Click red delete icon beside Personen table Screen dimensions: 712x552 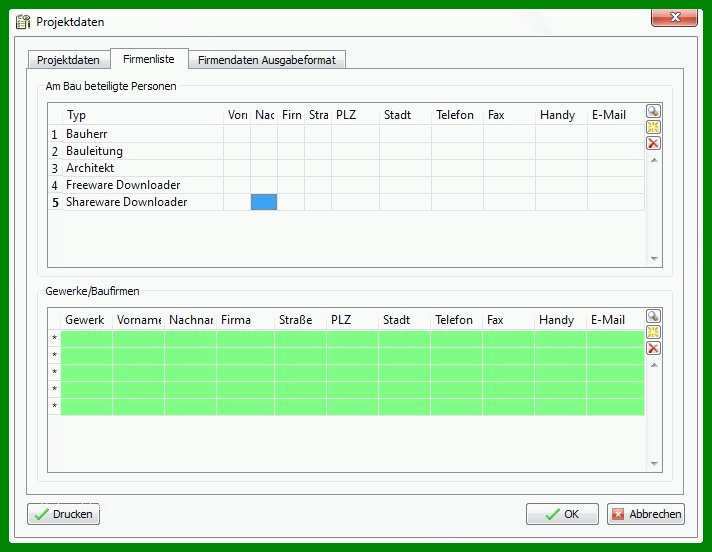pyautogui.click(x=653, y=143)
